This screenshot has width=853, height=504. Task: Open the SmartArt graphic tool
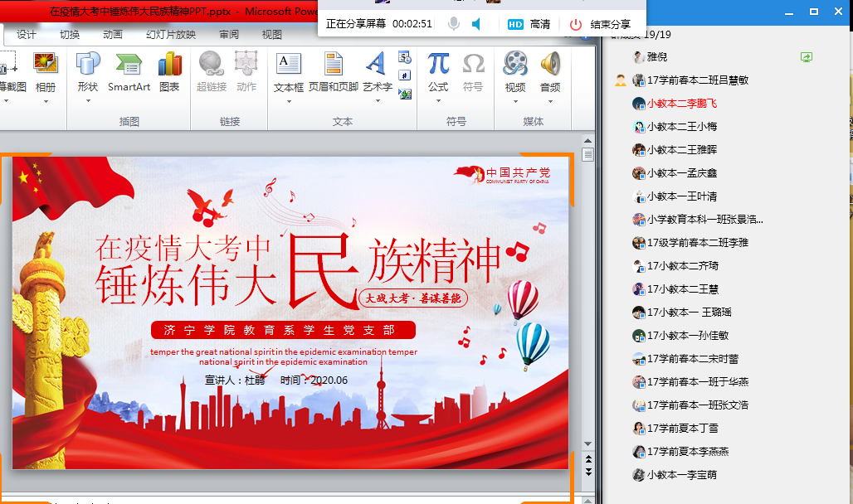point(129,65)
